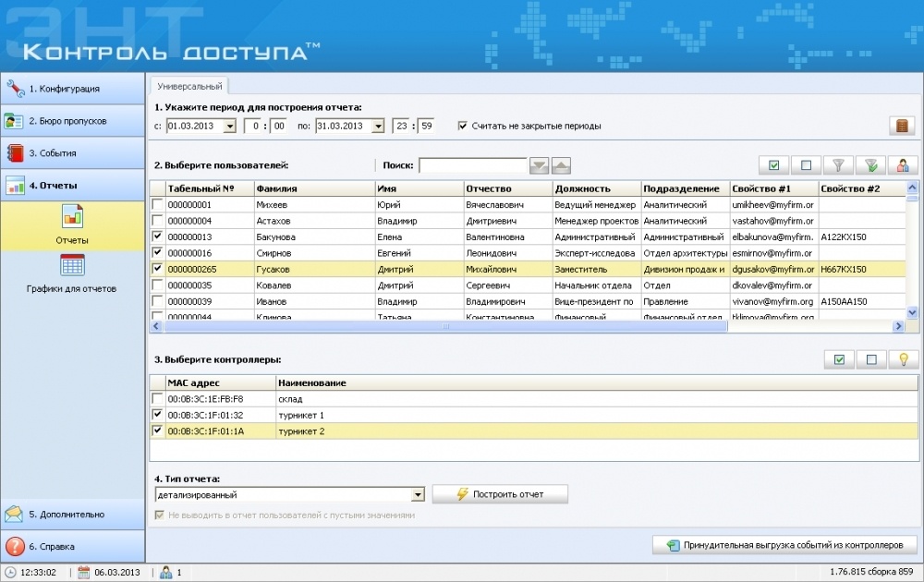Click the Поиск search input field
This screenshot has height=582, width=924.
point(471,166)
